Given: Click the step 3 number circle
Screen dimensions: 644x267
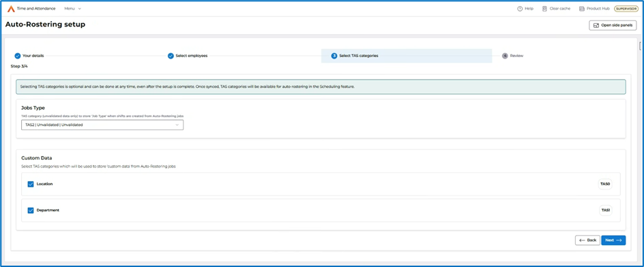Looking at the screenshot, I should [334, 56].
